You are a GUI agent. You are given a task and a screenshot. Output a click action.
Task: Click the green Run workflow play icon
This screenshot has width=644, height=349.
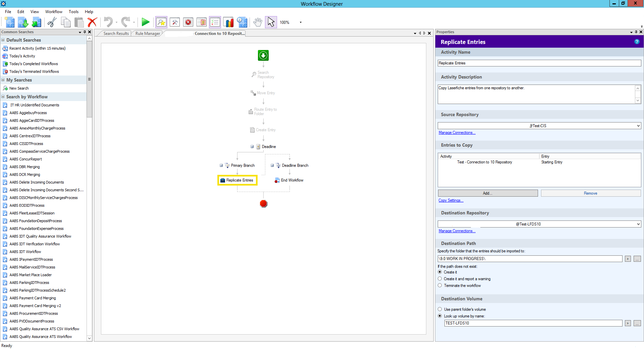click(x=145, y=22)
